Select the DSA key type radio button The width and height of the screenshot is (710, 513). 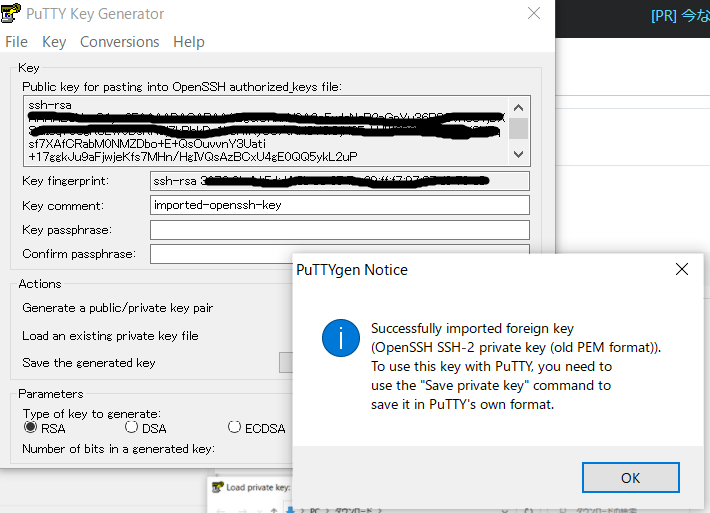coord(131,427)
